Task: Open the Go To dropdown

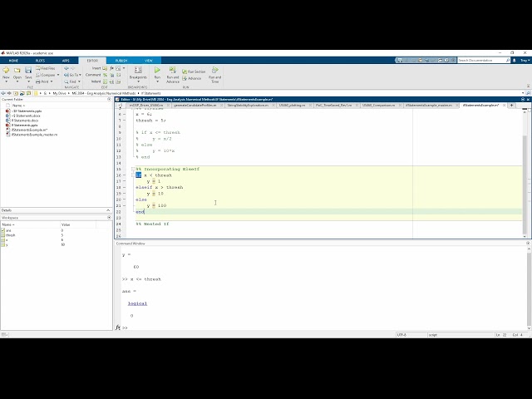Action: click(x=72, y=75)
